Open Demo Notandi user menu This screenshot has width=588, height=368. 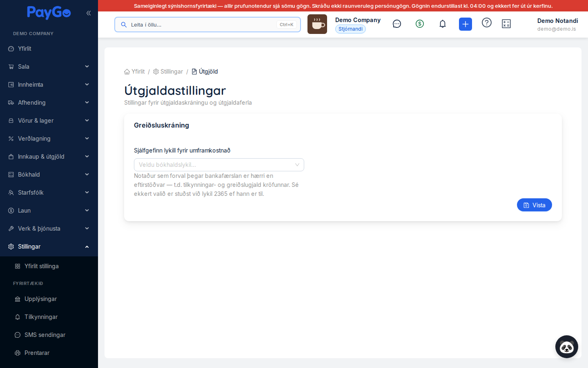557,25
